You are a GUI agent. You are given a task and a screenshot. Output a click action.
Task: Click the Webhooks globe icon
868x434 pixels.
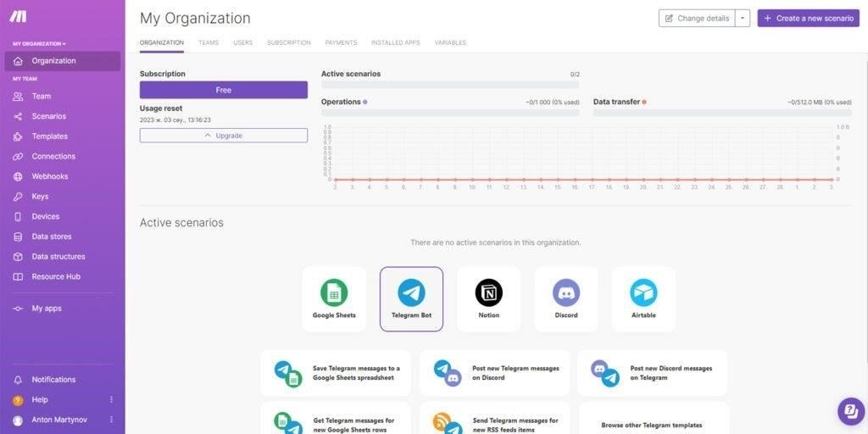coord(18,176)
